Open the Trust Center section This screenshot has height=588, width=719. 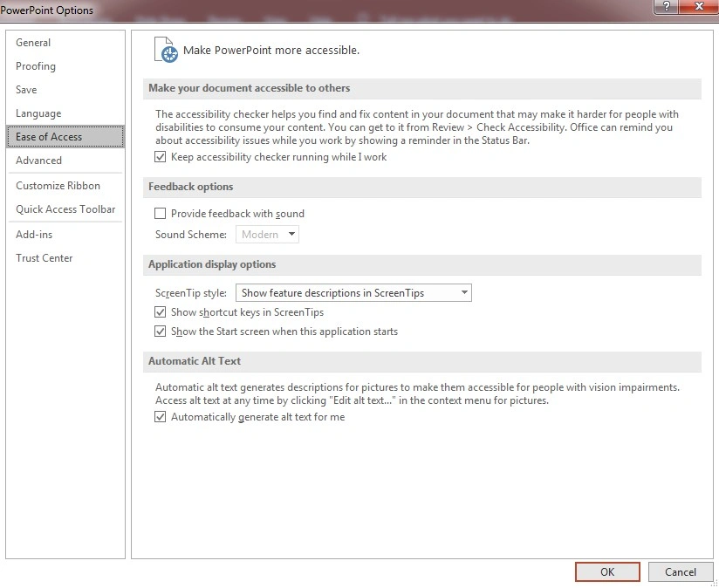(45, 258)
